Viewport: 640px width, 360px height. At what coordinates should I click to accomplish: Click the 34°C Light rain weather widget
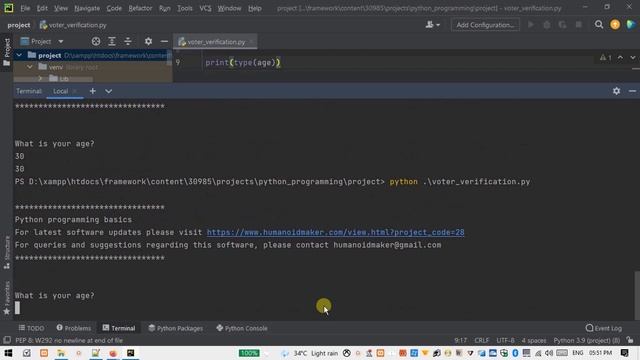(x=310, y=353)
